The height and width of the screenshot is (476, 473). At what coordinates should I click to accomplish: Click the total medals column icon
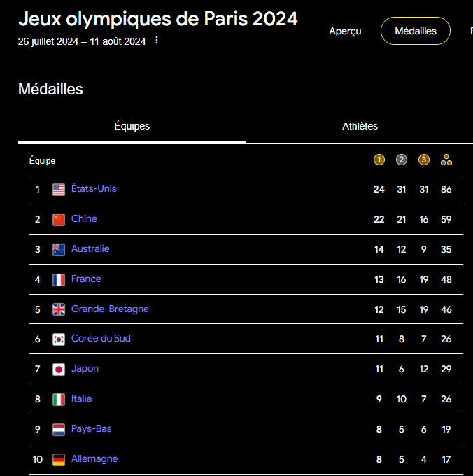(446, 160)
